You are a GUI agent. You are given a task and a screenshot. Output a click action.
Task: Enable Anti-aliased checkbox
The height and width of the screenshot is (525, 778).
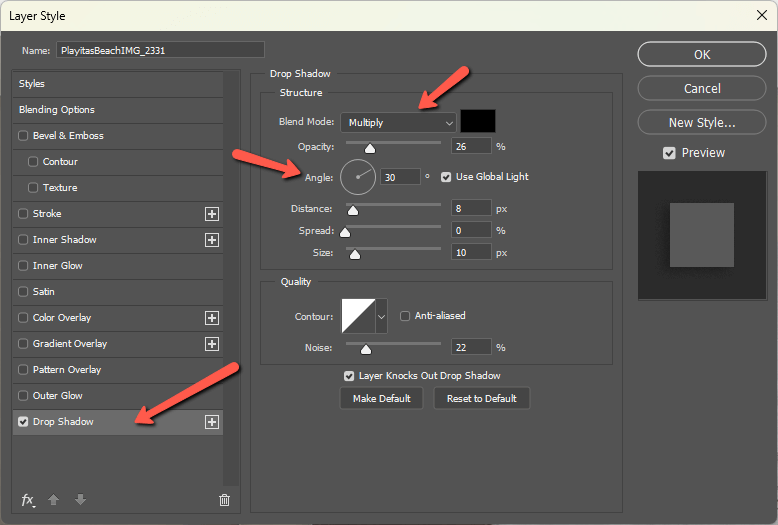[405, 316]
